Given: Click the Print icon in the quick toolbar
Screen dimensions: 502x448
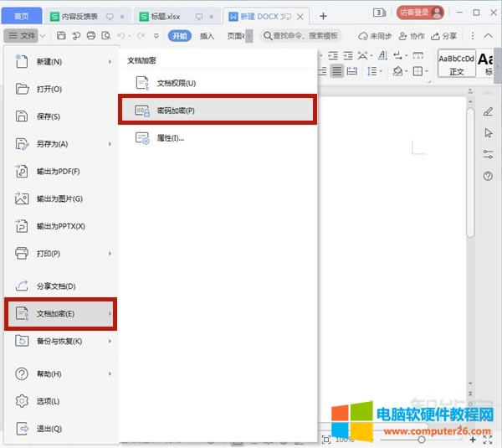Looking at the screenshot, I should (x=90, y=35).
